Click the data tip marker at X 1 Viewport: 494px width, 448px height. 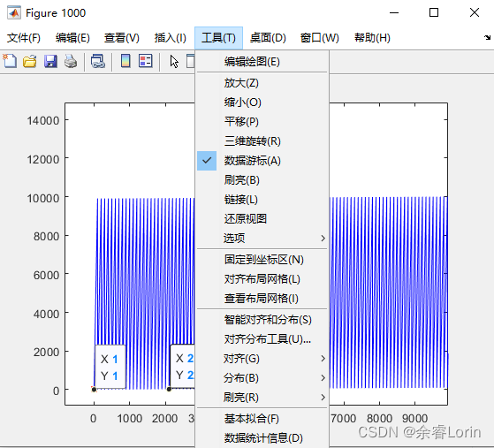point(94,390)
